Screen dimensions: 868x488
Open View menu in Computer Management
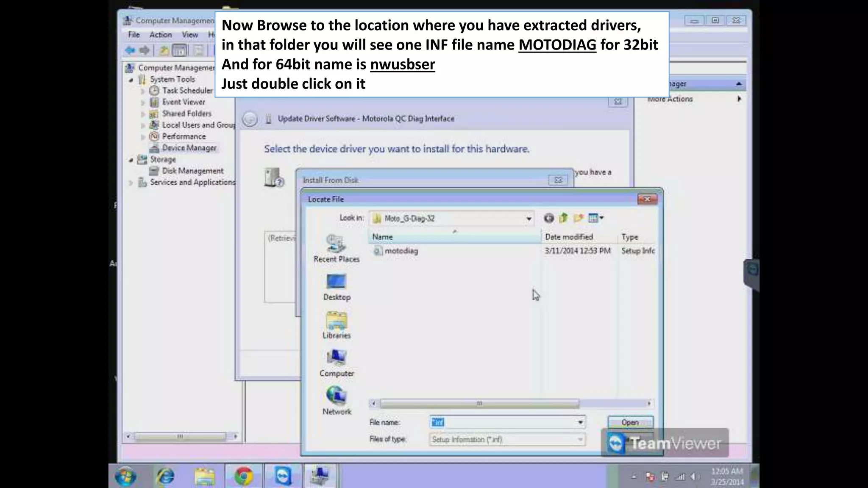[190, 35]
